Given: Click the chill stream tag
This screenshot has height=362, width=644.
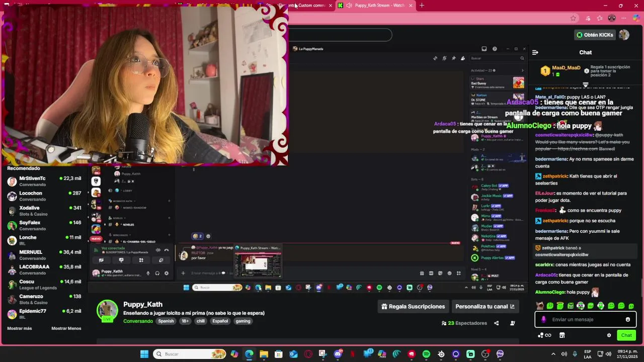Looking at the screenshot, I should point(201,321).
